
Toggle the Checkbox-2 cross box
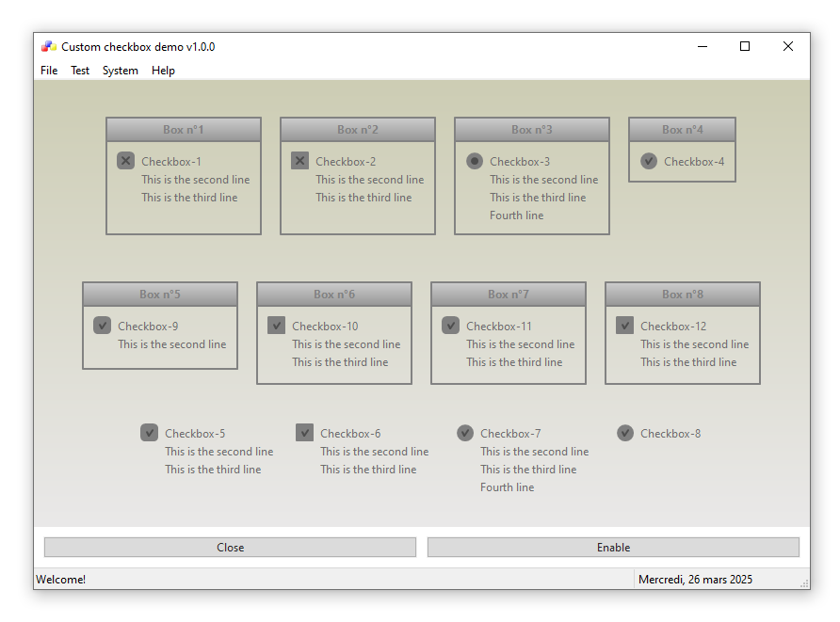coord(300,161)
